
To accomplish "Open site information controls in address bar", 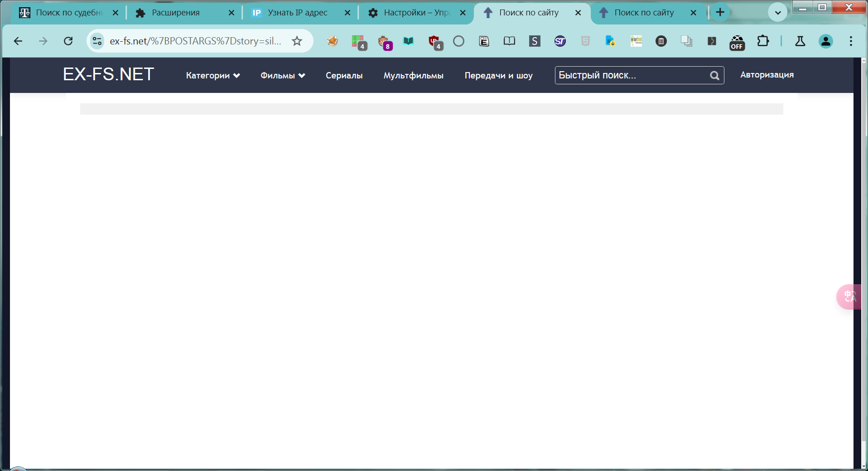I will tap(97, 41).
